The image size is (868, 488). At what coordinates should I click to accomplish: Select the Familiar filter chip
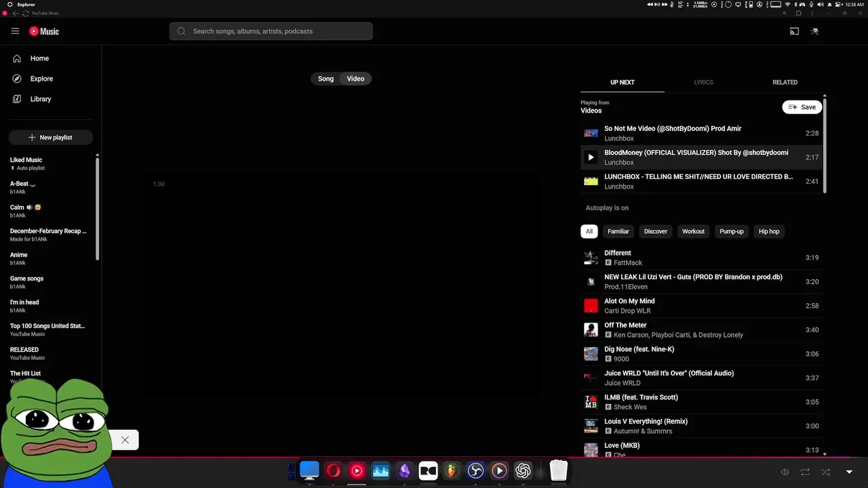tap(618, 231)
